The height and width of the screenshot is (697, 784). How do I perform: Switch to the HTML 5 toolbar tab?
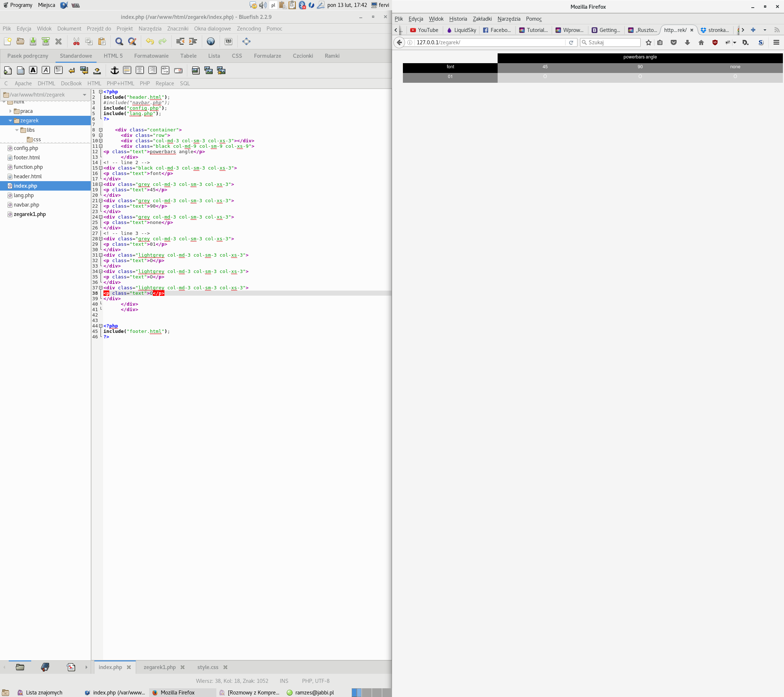coord(113,56)
